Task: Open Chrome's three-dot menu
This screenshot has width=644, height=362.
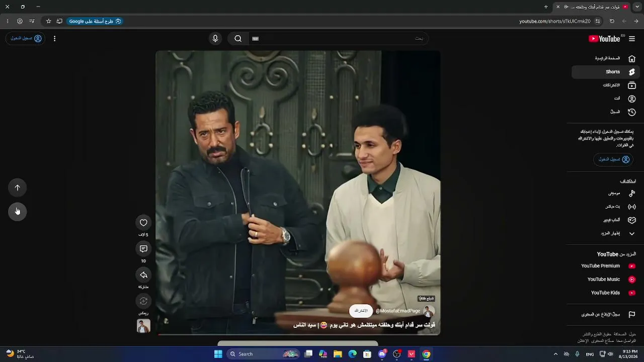Action: pos(8,21)
